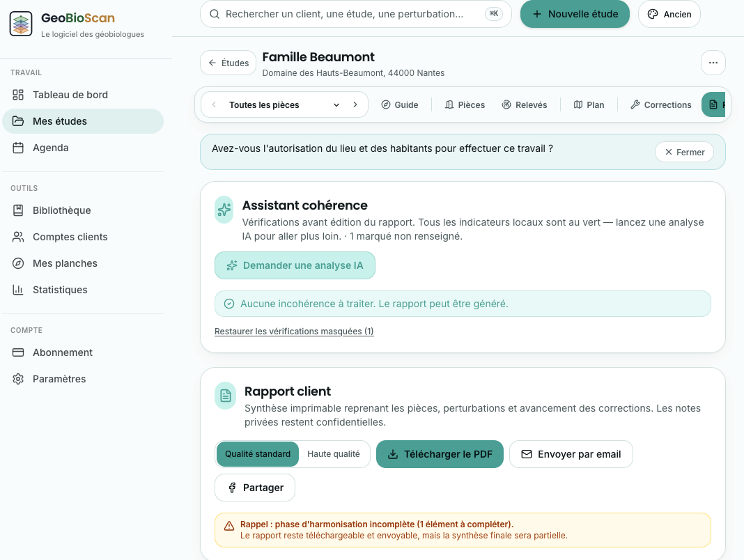Open Mes planches compass icon
Viewport: 744px width, 560px height.
[18, 263]
